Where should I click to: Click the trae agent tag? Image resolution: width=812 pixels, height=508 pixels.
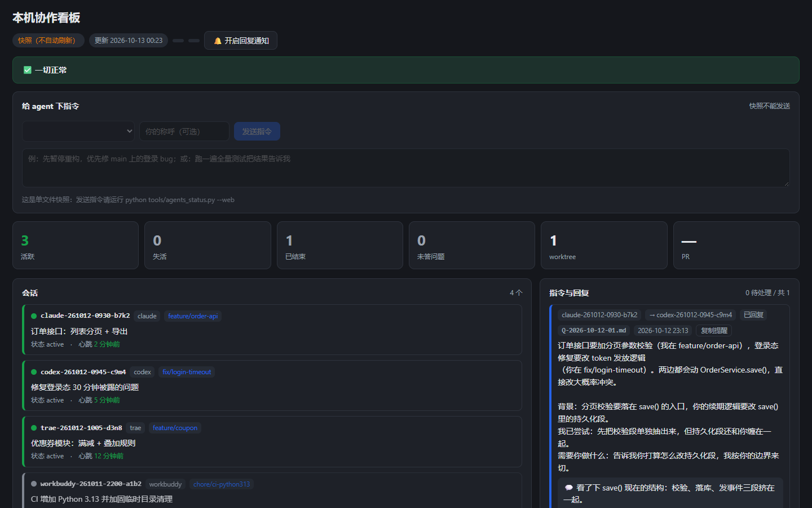[x=135, y=428]
